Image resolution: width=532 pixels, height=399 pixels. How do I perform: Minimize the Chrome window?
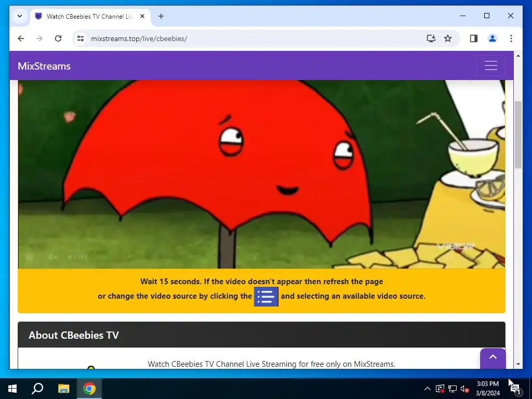point(463,16)
